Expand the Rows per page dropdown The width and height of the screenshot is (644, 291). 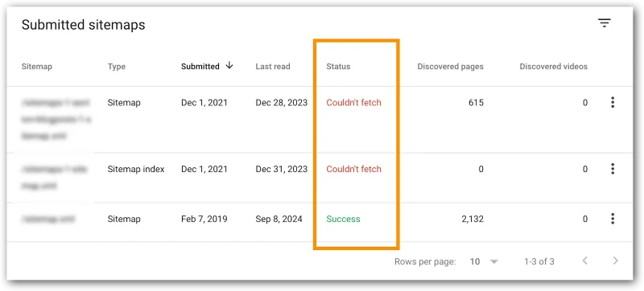point(494,261)
